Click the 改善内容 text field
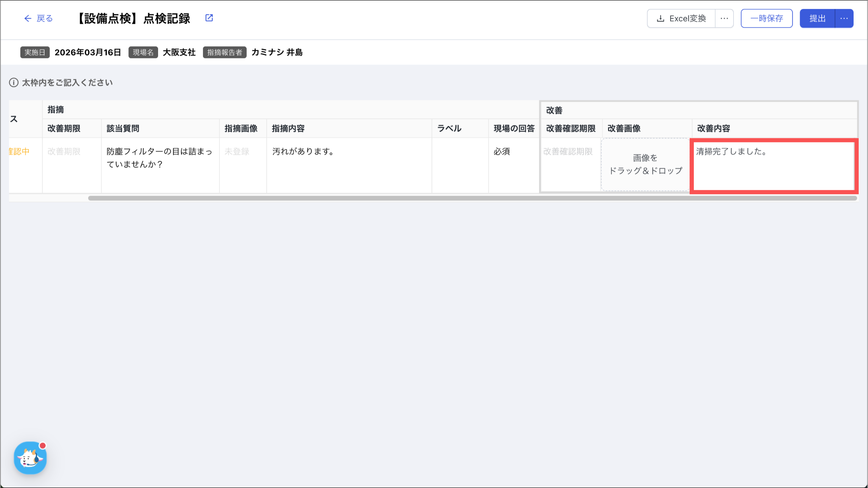 (x=773, y=166)
